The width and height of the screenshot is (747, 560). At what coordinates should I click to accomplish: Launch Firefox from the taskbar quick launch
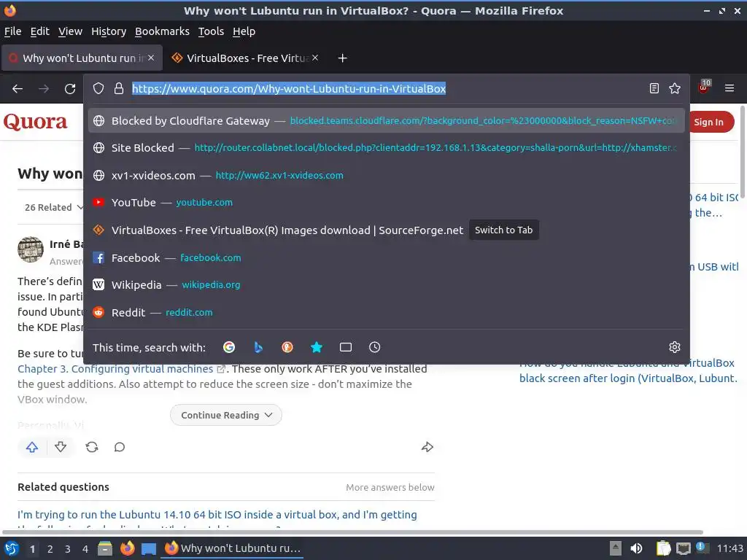click(x=127, y=548)
